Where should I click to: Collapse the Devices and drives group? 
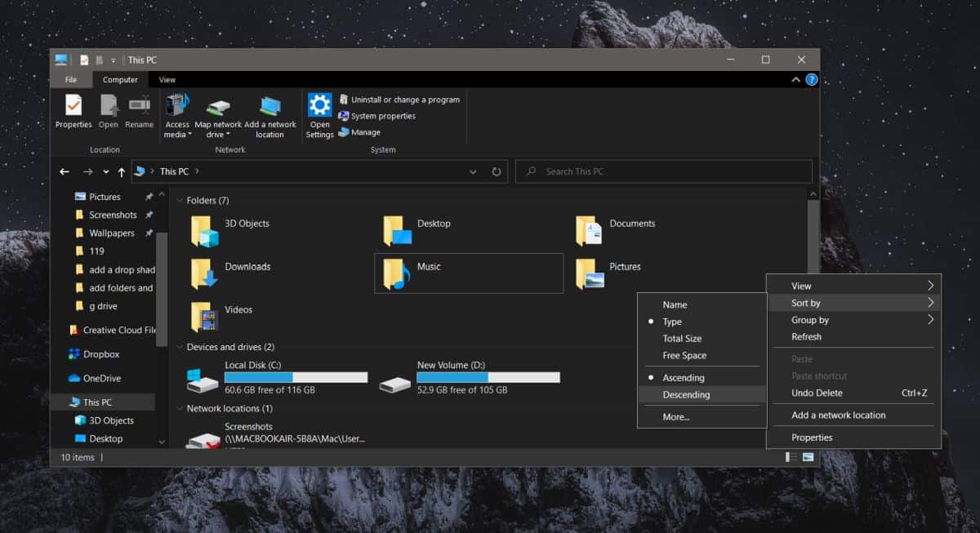pos(180,347)
